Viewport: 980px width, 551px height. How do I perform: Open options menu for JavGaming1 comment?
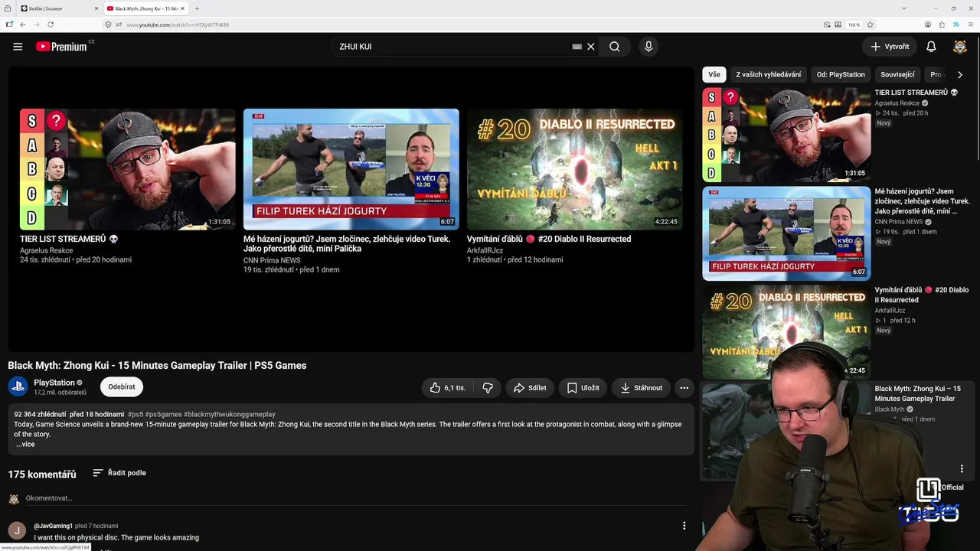point(684,526)
